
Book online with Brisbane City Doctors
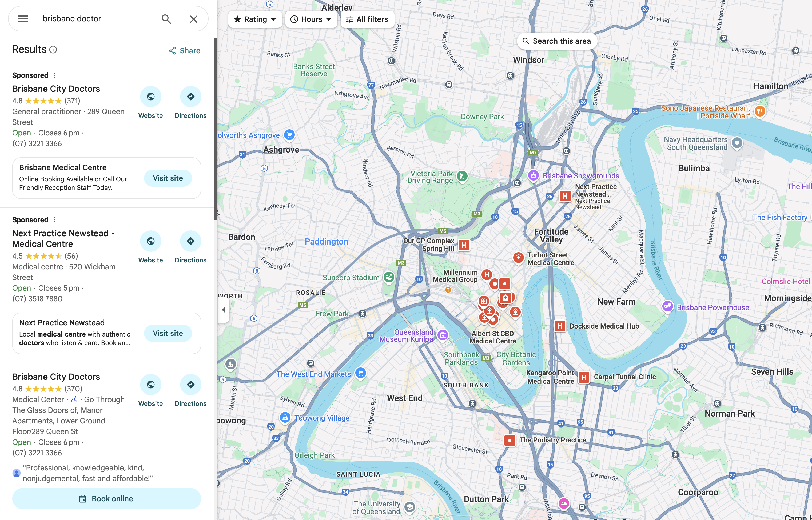(x=107, y=499)
